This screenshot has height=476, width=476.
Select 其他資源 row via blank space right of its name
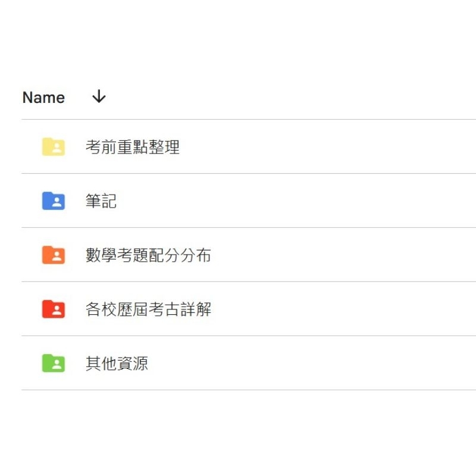(x=312, y=363)
